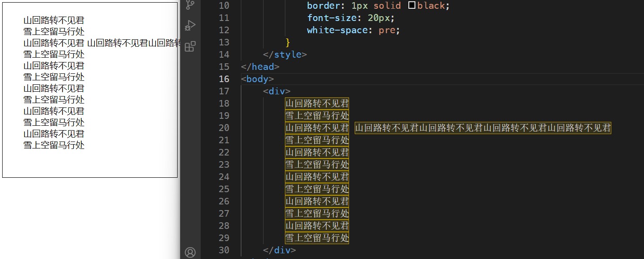Screen dimensions: 644x259
Task: Click the black color swatch in border rule
Action: [411, 6]
